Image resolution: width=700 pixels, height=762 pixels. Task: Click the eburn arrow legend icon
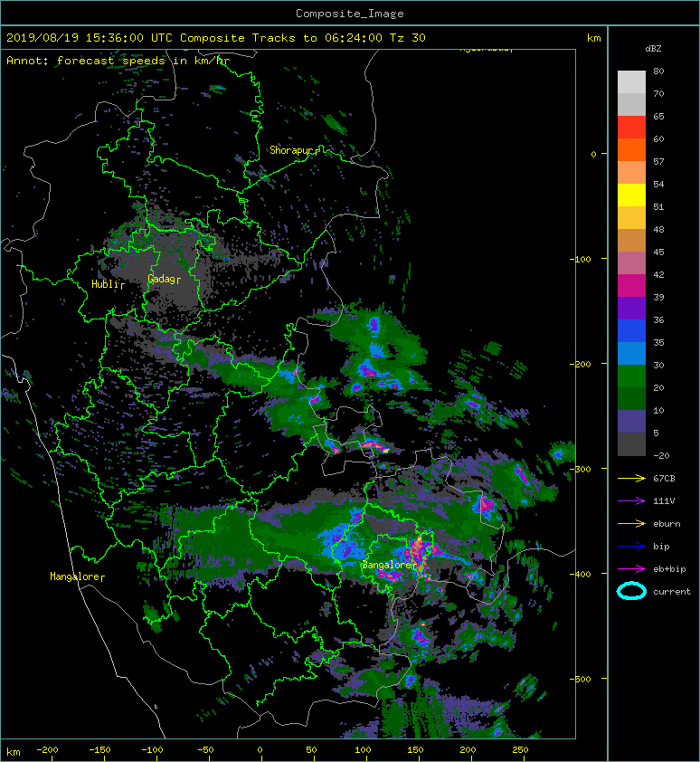pos(631,523)
